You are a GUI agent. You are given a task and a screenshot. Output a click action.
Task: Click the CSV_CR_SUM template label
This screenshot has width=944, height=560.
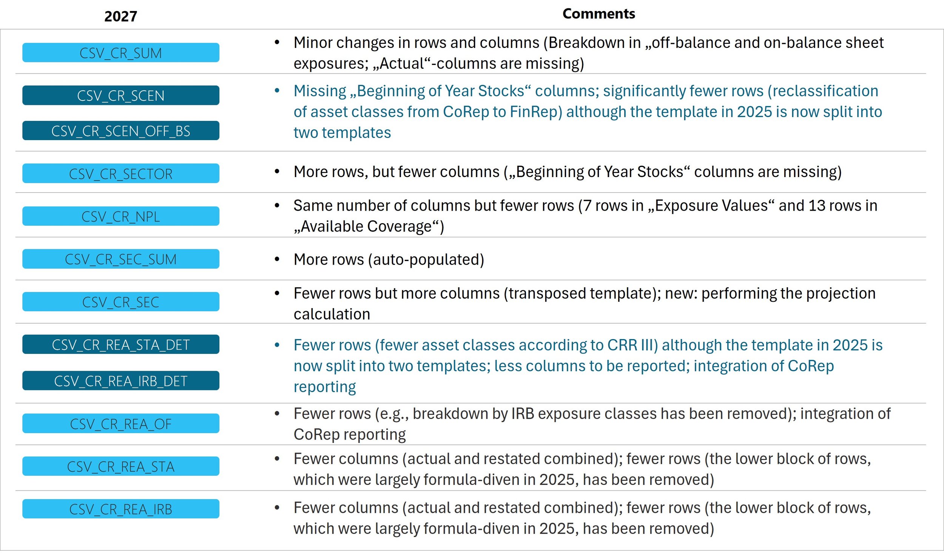point(121,52)
